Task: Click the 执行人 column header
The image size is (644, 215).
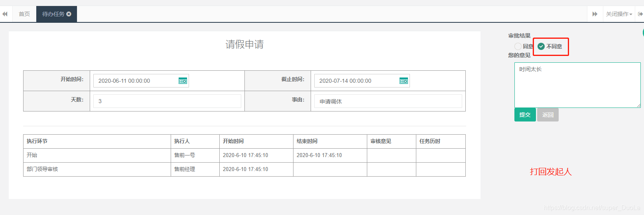Action: pyautogui.click(x=195, y=141)
